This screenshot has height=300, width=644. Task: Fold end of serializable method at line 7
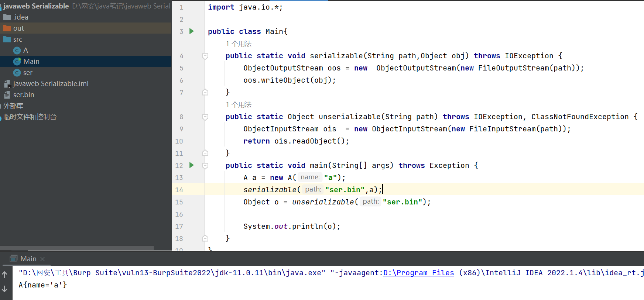205,92
